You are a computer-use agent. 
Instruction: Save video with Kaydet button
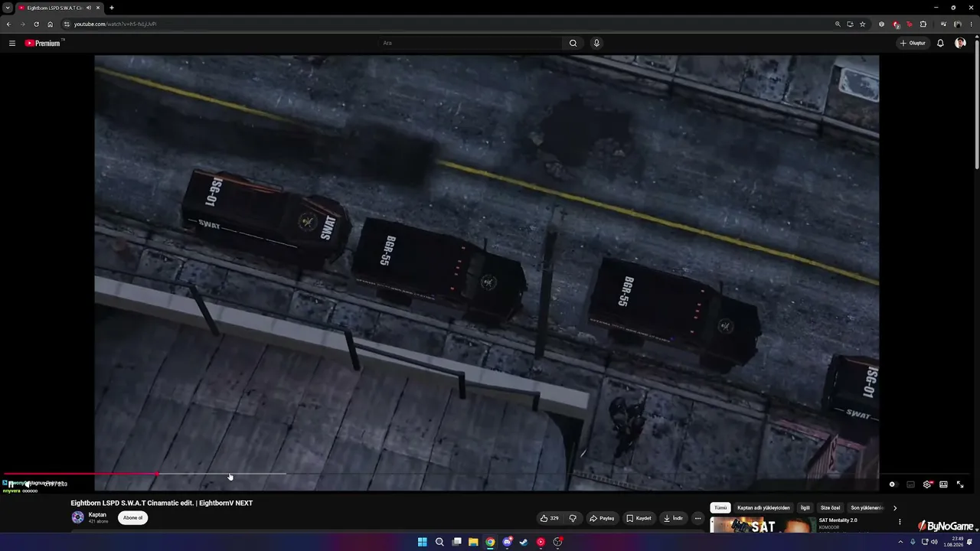(x=639, y=518)
